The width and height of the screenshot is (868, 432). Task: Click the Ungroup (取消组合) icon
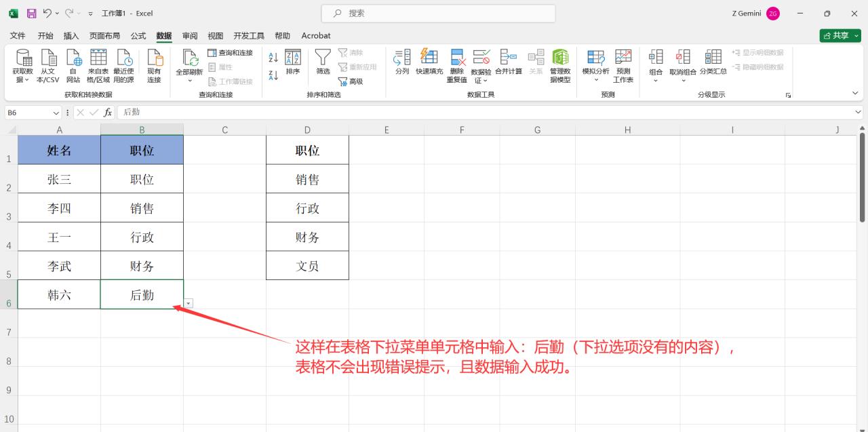tap(683, 57)
